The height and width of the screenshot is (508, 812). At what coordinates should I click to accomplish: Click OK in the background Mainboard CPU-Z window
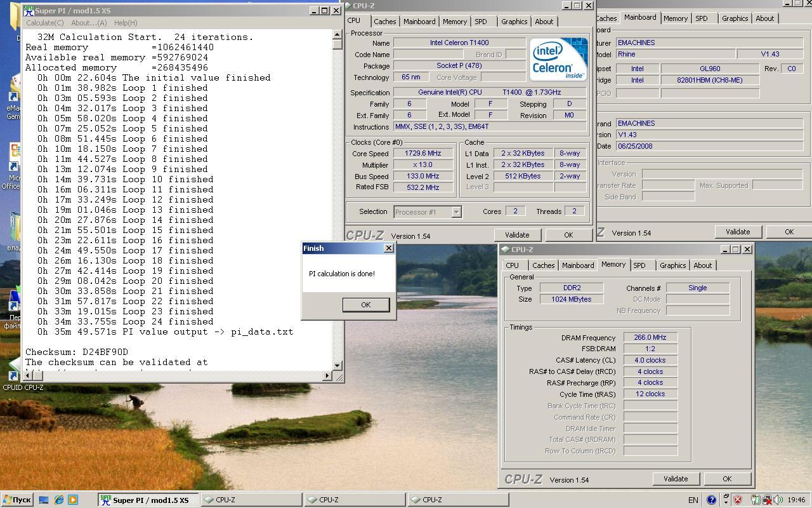coord(789,232)
